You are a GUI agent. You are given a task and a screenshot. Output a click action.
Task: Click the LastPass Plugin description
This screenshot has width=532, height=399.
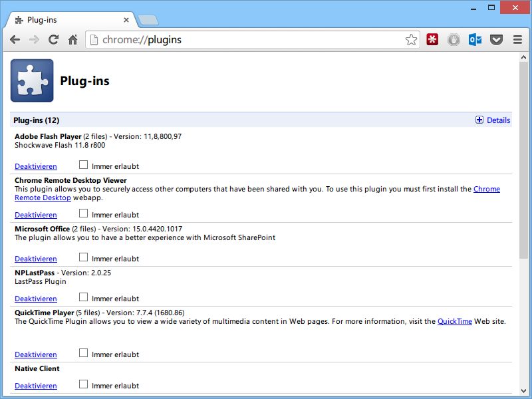[x=40, y=281]
